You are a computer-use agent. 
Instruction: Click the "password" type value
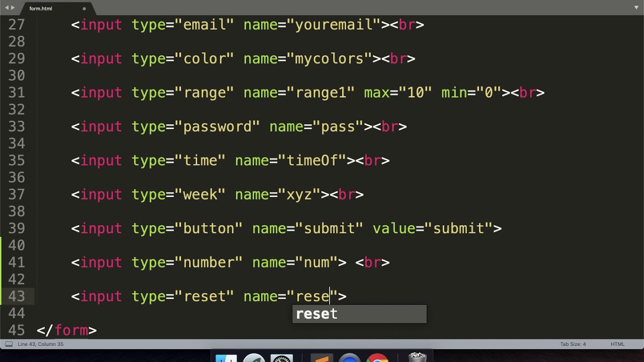point(217,127)
